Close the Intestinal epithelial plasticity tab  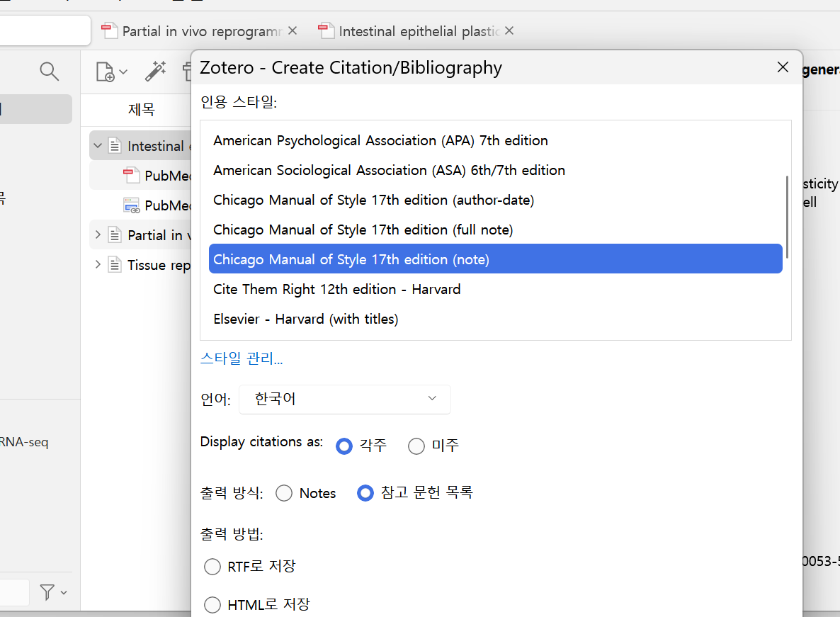[509, 31]
